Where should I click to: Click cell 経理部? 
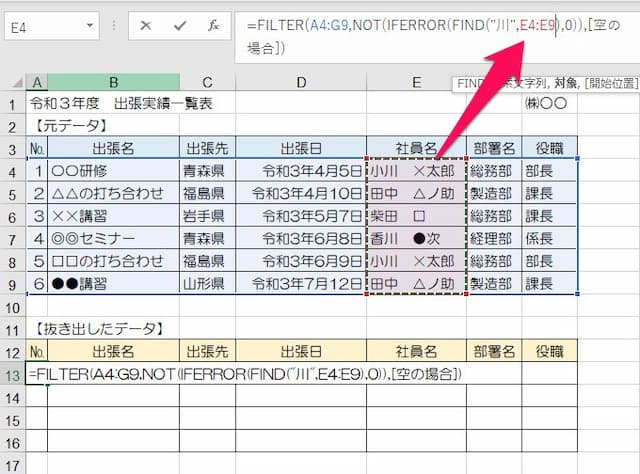pyautogui.click(x=494, y=238)
